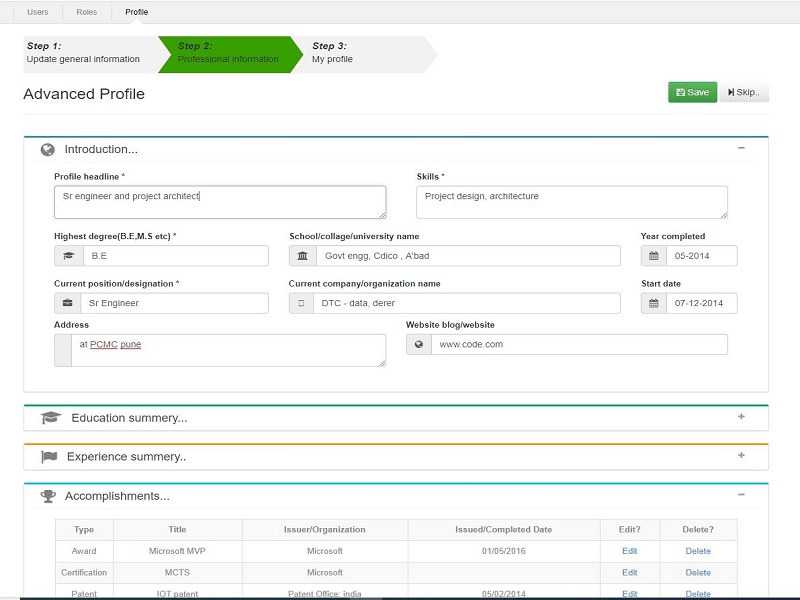This screenshot has width=800, height=600.
Task: Open the Roles tab
Action: point(87,12)
